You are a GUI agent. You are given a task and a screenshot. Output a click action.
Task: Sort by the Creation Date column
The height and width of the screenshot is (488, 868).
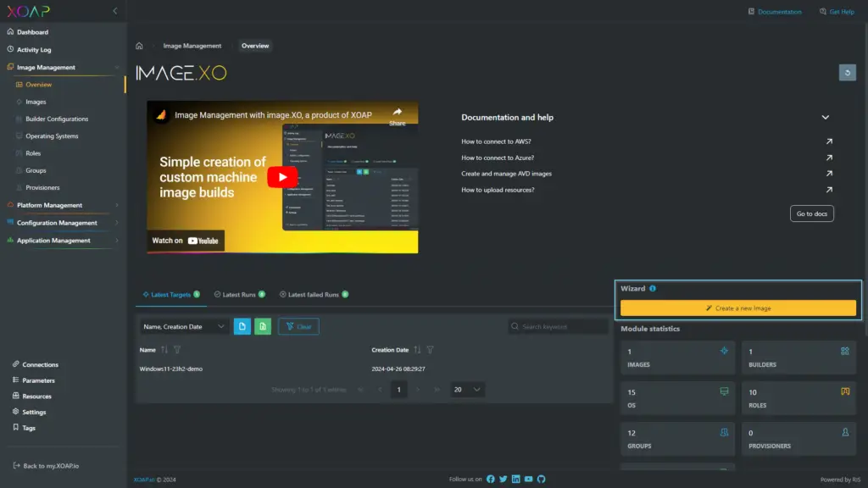[417, 350]
